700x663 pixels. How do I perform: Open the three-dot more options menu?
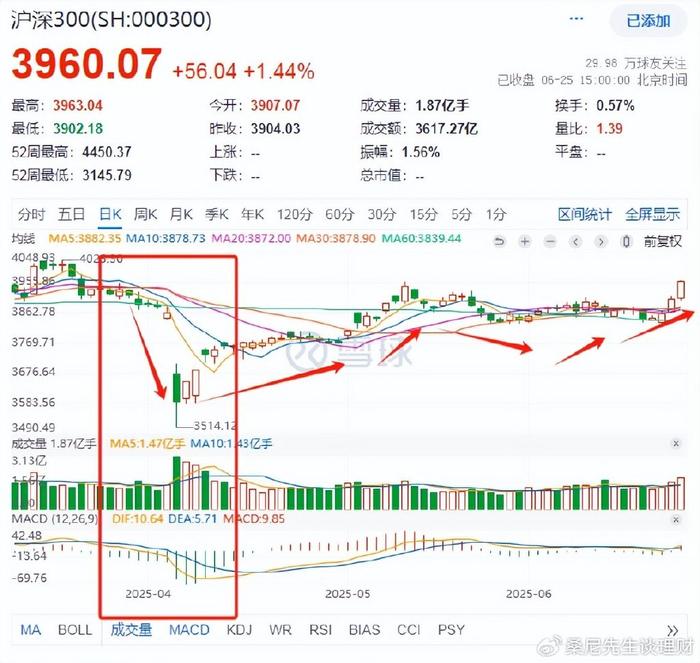pos(576,19)
